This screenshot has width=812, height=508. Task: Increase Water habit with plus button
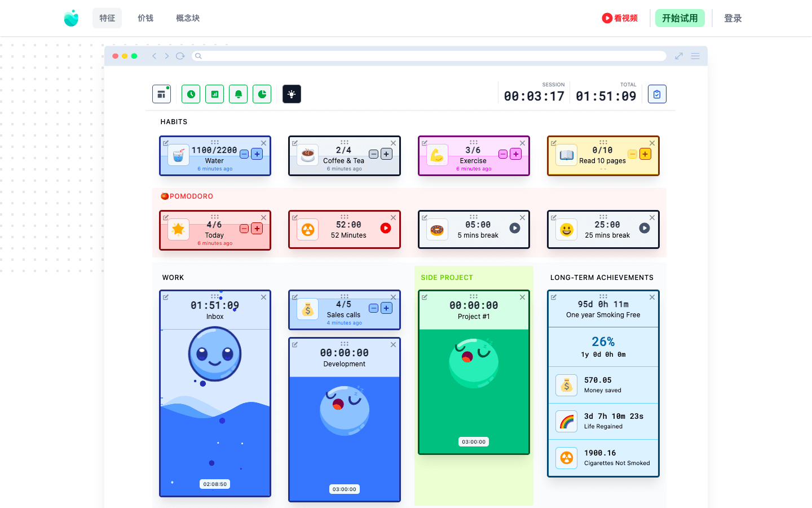click(257, 154)
